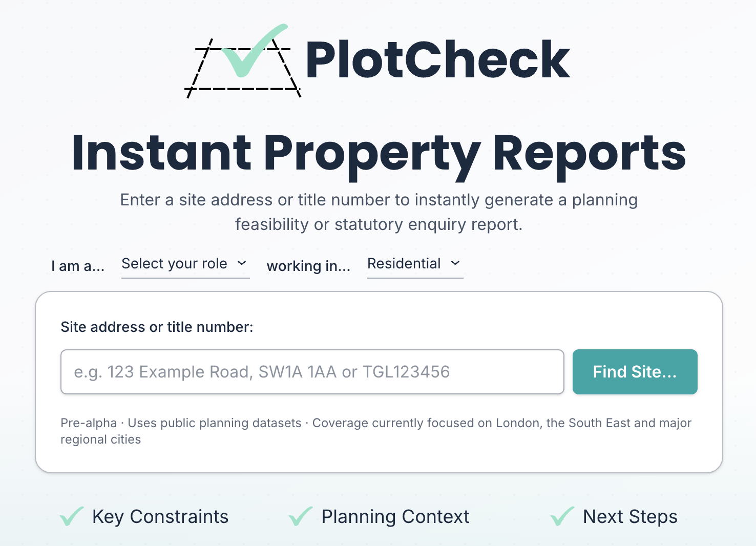This screenshot has height=546, width=756.
Task: Open the "Select your role" dropdown
Action: 184,264
